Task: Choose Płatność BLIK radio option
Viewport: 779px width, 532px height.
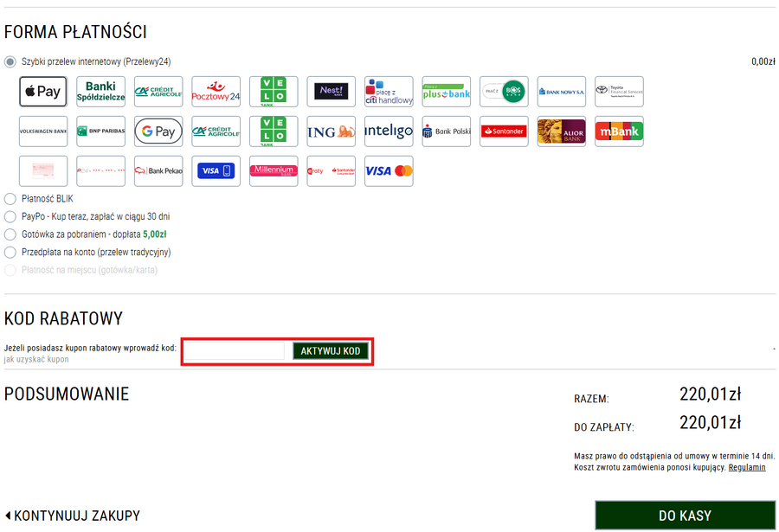Action: tap(10, 199)
